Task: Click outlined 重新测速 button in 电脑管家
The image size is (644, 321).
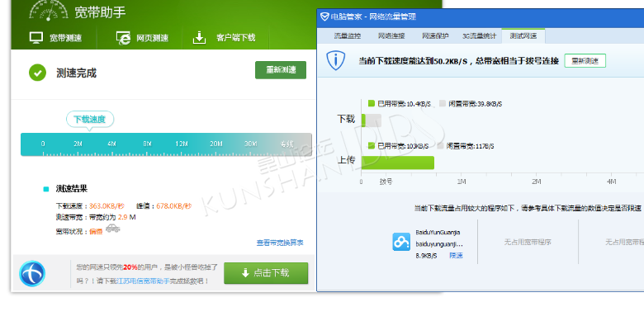Action: [x=585, y=61]
